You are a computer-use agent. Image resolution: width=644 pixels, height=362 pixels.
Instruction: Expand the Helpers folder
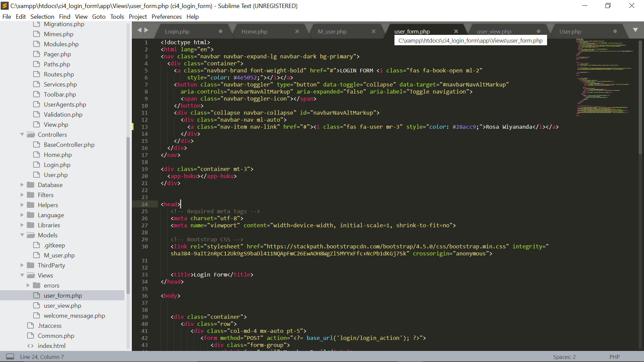[x=22, y=205]
